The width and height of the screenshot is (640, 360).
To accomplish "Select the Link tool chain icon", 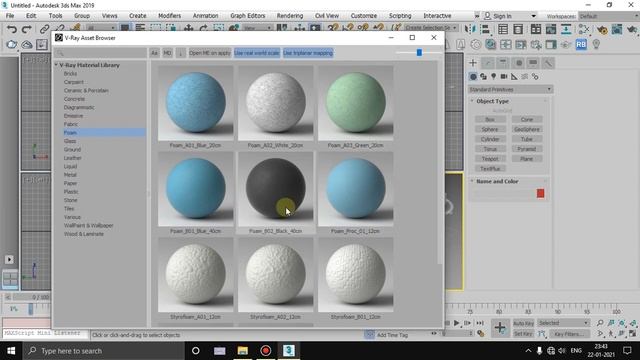I will point(44,29).
